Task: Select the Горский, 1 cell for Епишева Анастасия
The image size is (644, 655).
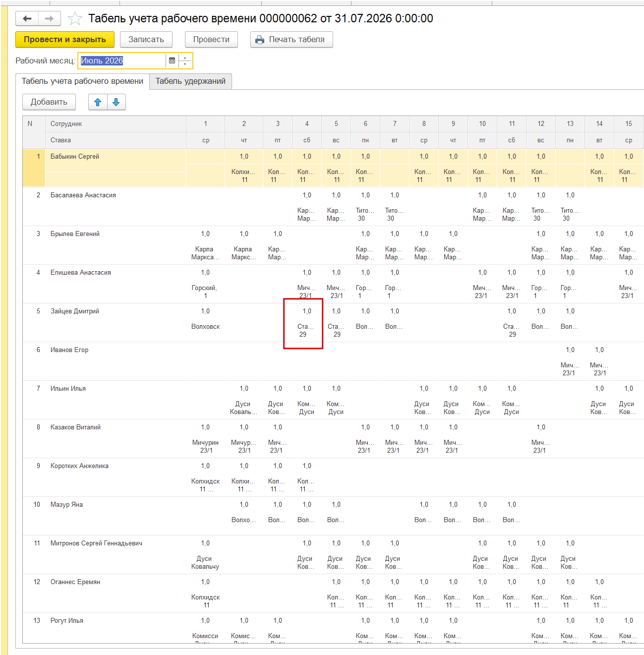Action: [x=205, y=292]
